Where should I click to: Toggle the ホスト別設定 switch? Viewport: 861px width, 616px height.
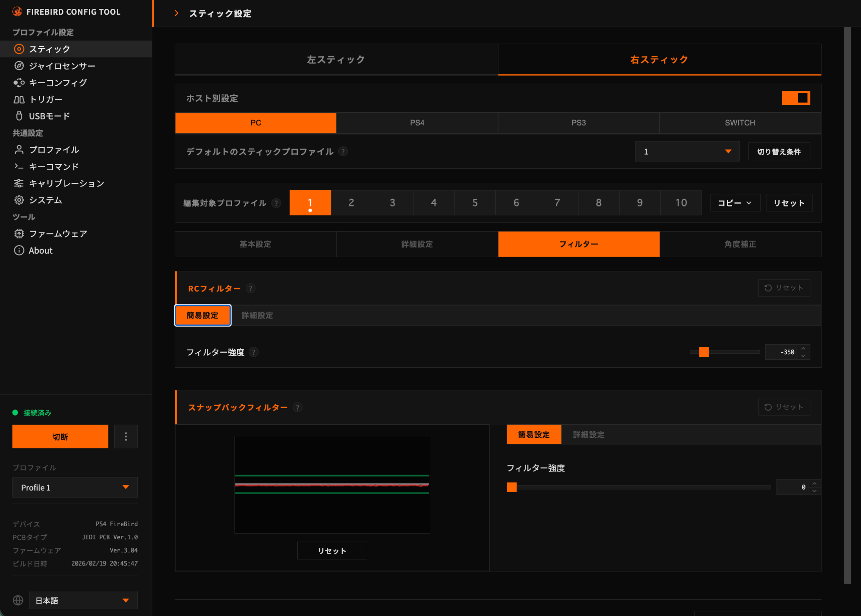pos(795,98)
